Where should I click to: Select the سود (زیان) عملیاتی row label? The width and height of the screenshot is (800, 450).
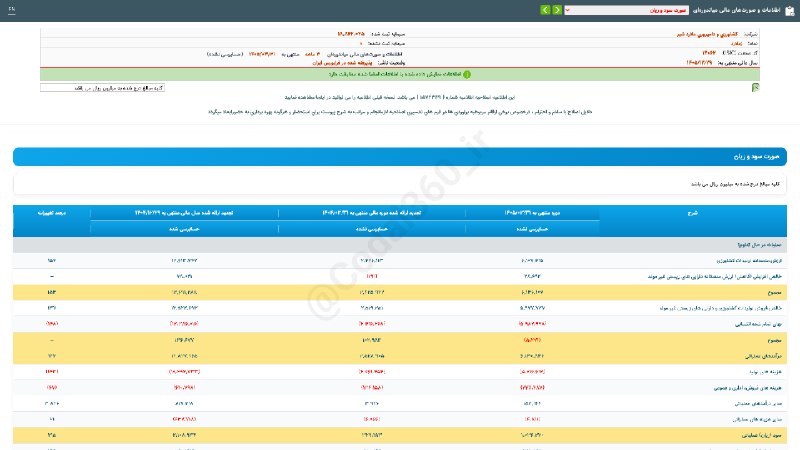point(761,435)
